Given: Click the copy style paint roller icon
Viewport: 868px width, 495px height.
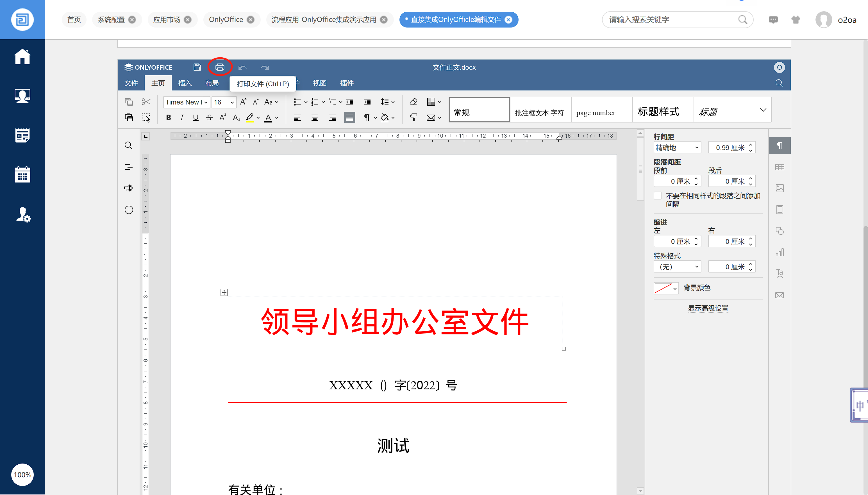Looking at the screenshot, I should click(x=413, y=118).
